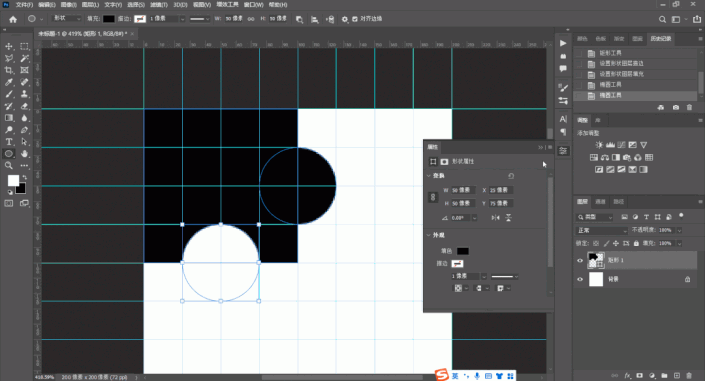Select the Eraser tool
This screenshot has width=705, height=381.
tap(24, 106)
